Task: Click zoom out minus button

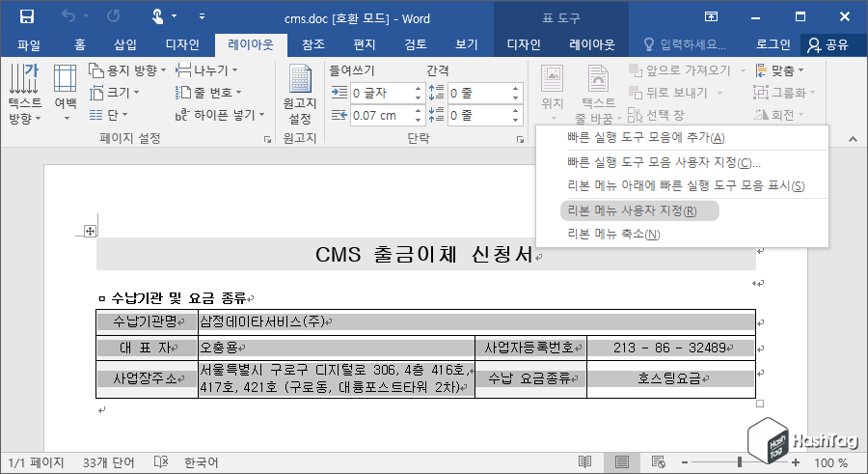Action: 685,462
